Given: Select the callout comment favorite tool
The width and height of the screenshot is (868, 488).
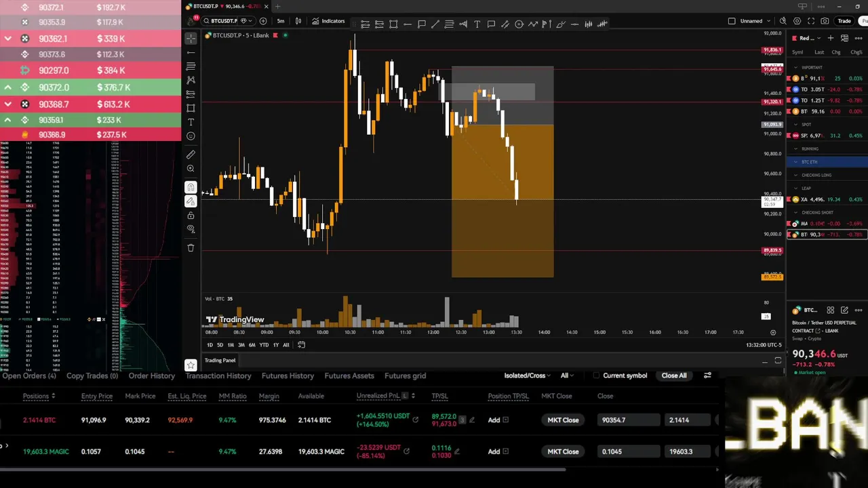Looking at the screenshot, I should point(491,24).
